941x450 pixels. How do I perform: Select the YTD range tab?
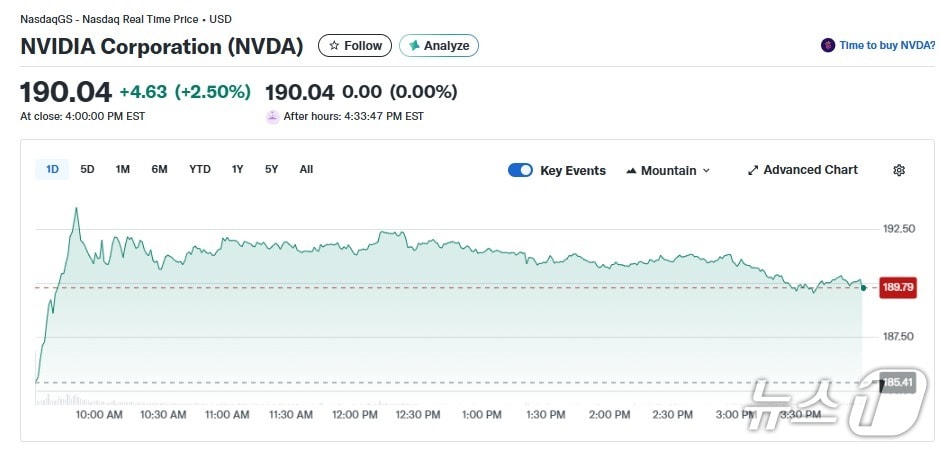pyautogui.click(x=200, y=169)
